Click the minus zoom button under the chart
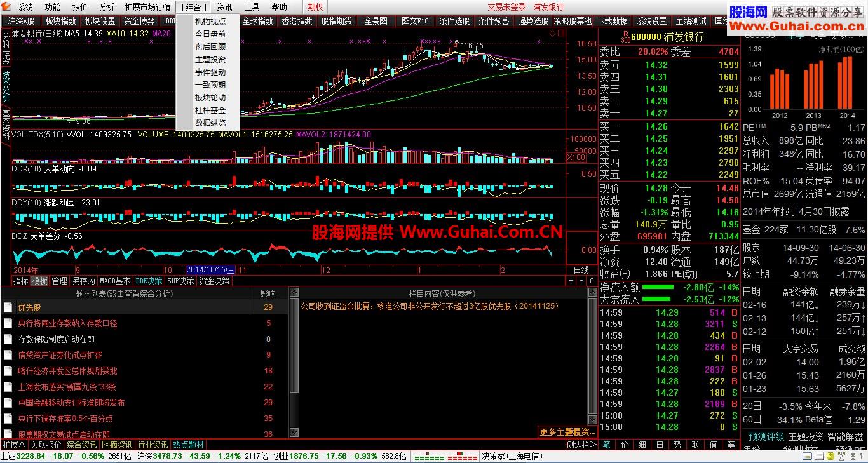Image resolution: width=868 pixels, height=463 pixels. 580,281
